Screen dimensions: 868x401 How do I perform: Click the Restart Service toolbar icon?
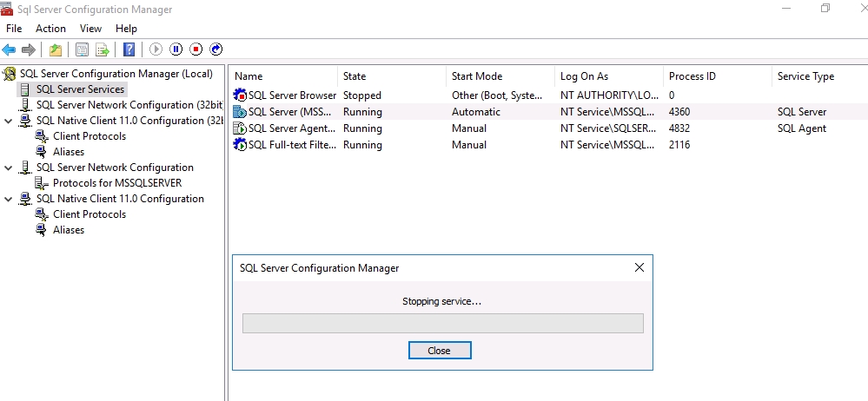(216, 49)
